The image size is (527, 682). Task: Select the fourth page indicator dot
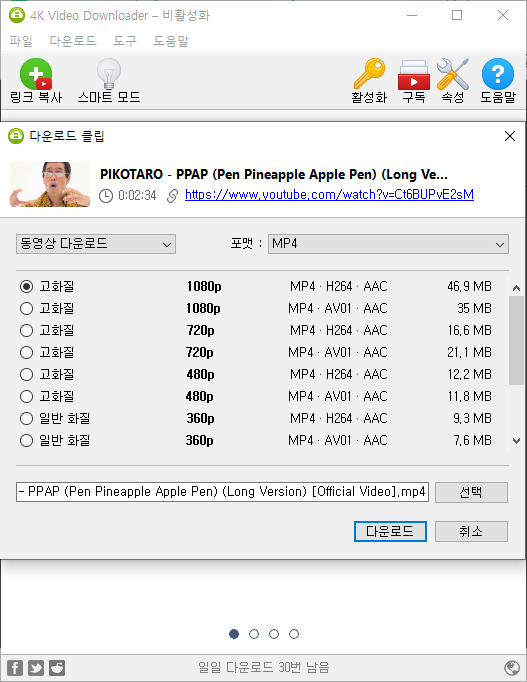click(294, 634)
